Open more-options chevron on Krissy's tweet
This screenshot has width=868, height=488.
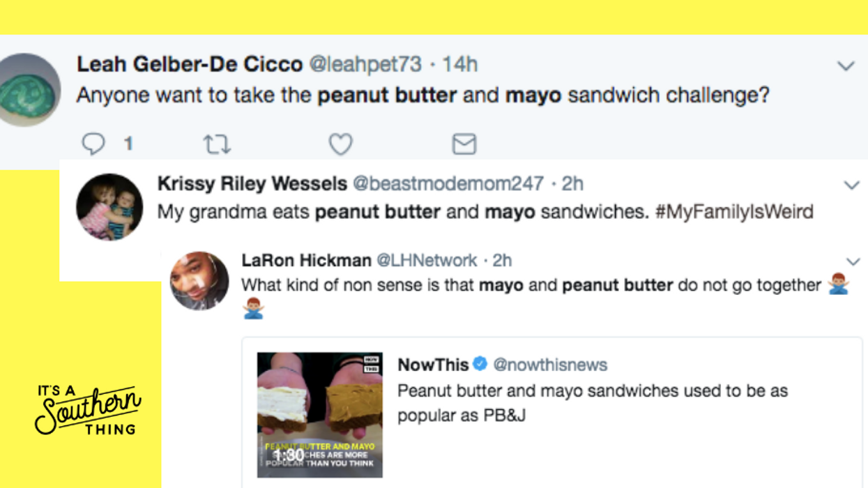pos(851,185)
